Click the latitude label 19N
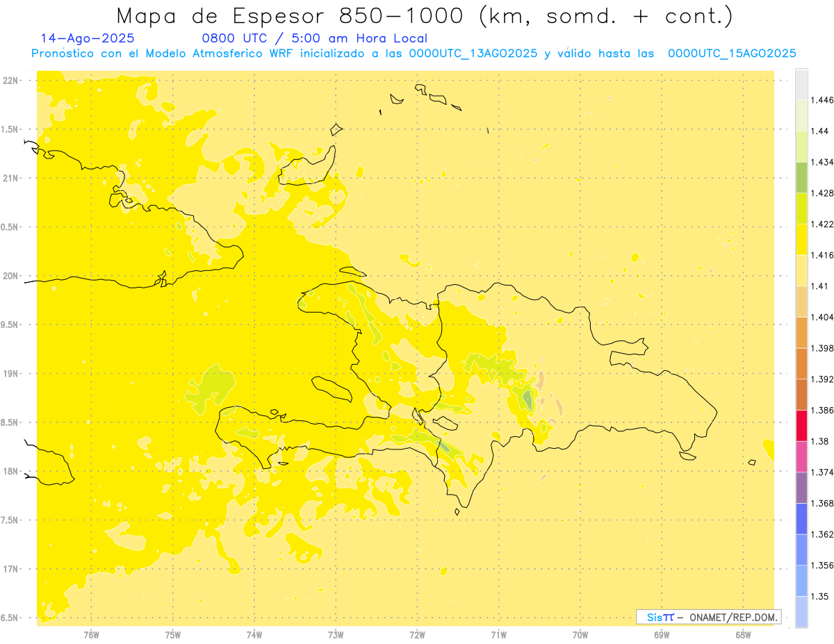This screenshot has width=834, height=644. tap(10, 374)
